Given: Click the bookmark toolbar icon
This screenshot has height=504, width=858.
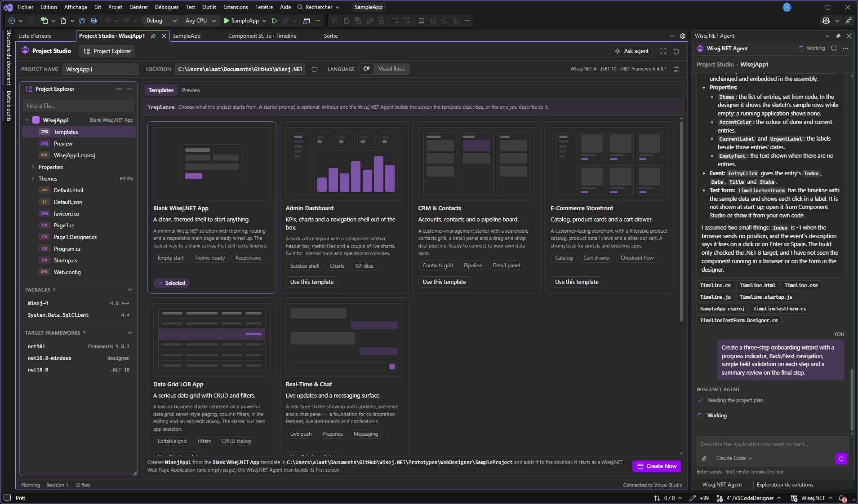Looking at the screenshot, I should click(x=421, y=21).
